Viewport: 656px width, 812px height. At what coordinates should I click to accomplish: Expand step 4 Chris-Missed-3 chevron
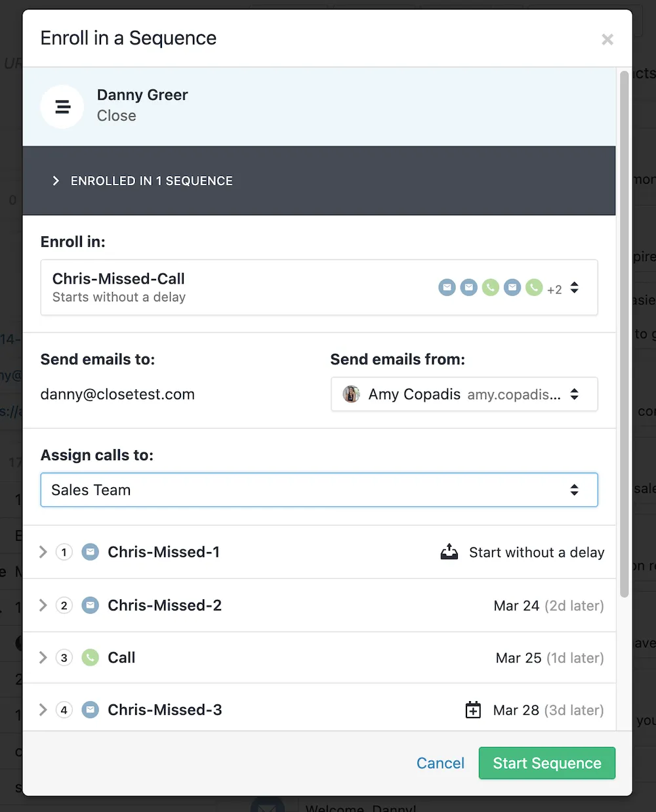click(x=43, y=710)
